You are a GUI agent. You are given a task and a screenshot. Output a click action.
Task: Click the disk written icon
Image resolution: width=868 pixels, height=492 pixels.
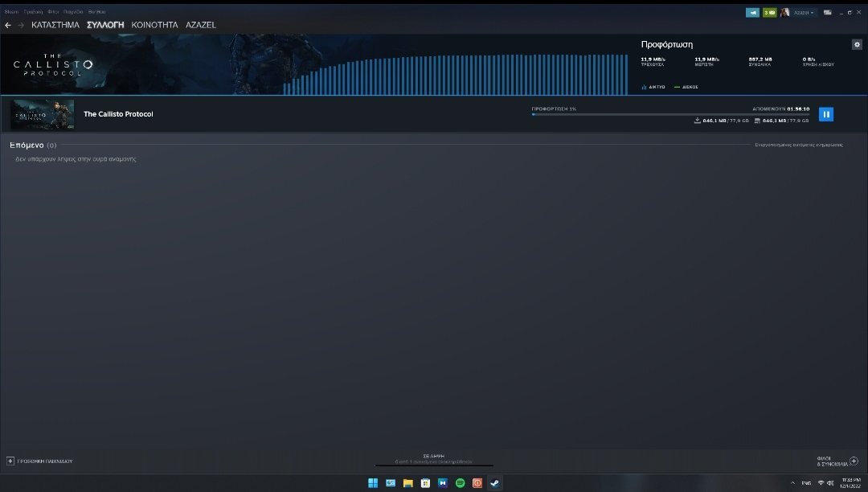pos(757,120)
